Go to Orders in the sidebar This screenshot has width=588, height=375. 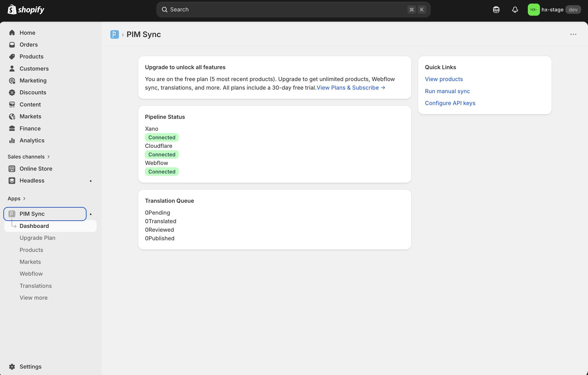(x=50, y=45)
